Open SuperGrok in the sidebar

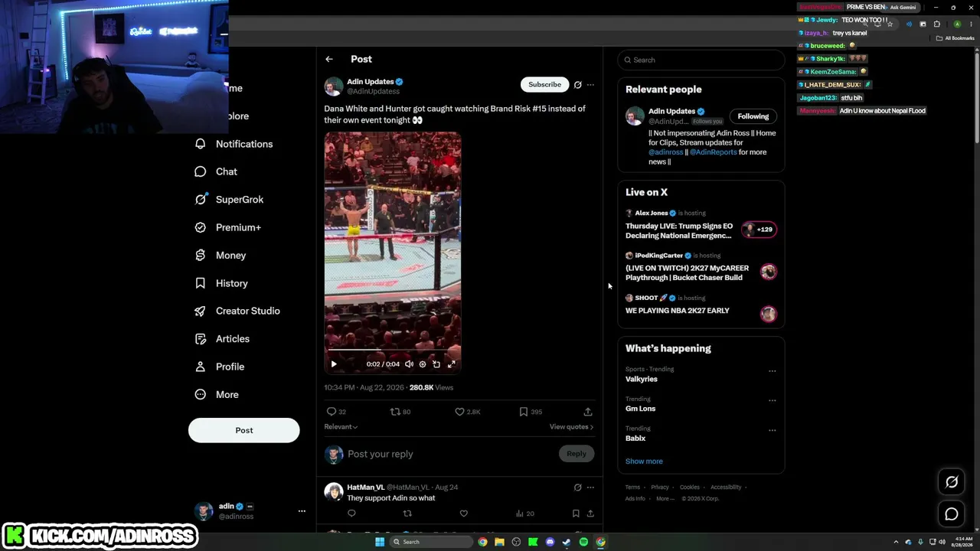(230, 199)
